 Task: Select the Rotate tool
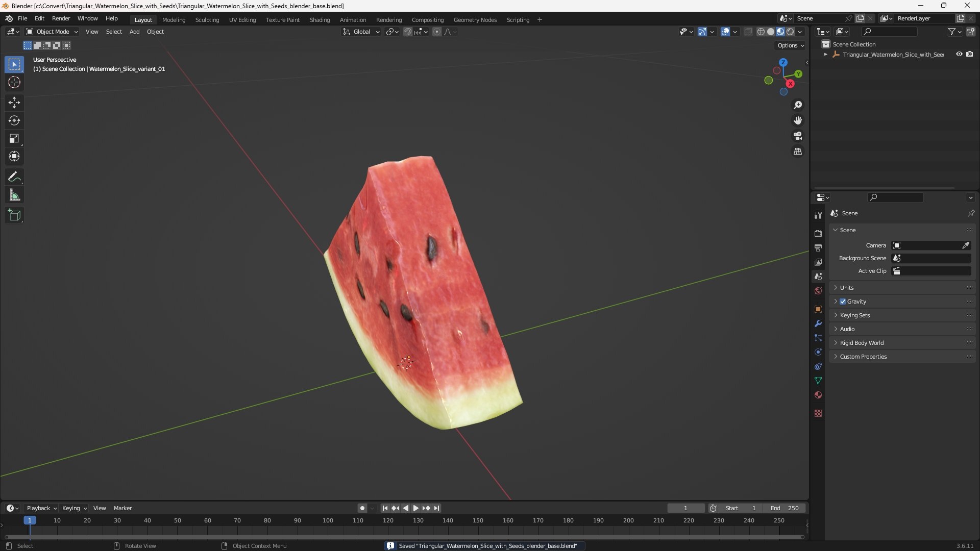coord(14,120)
